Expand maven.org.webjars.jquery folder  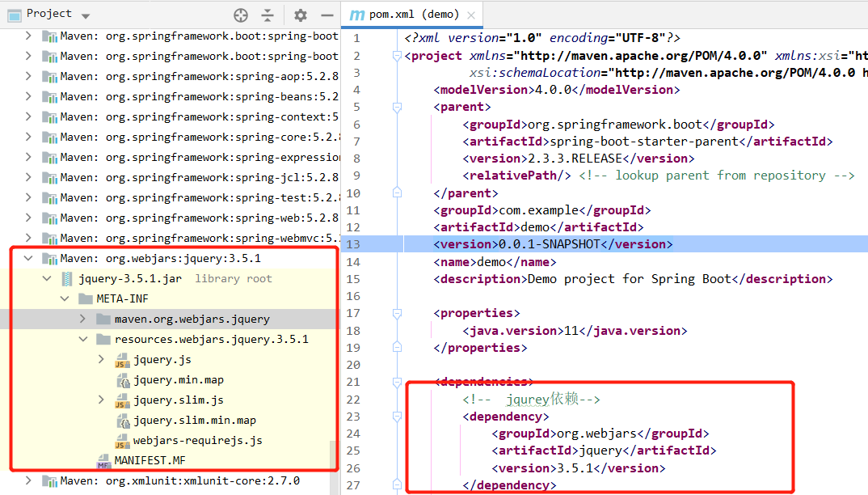pyautogui.click(x=82, y=319)
